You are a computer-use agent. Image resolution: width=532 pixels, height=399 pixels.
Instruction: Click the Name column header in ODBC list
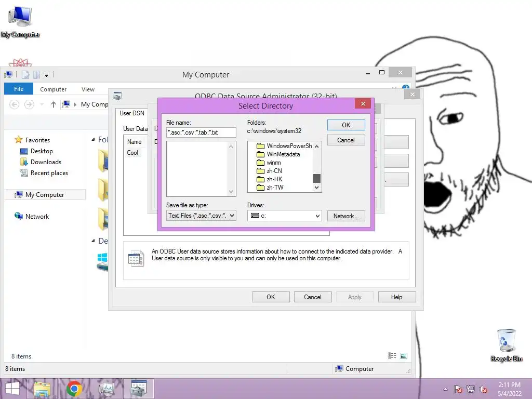click(135, 142)
